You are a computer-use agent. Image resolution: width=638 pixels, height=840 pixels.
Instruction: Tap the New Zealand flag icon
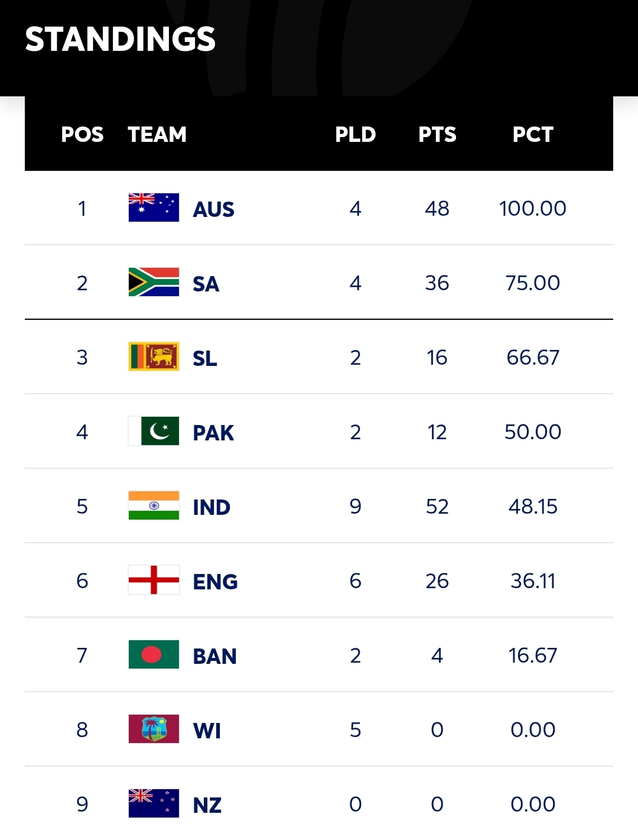point(154,804)
